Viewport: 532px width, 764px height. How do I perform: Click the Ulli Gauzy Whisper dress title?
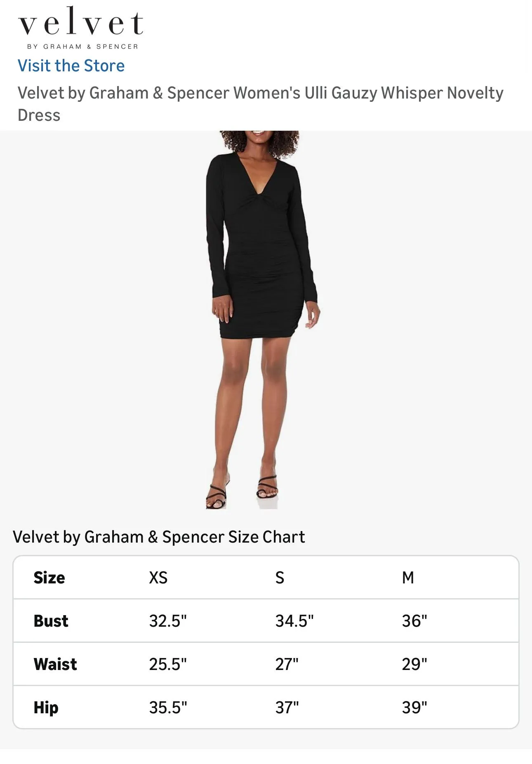pyautogui.click(x=260, y=104)
